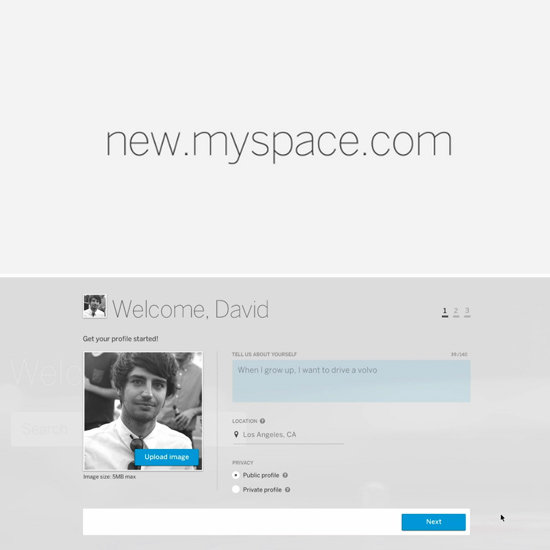Open the help icon beside Location label
The image size is (550, 550).
(x=262, y=421)
